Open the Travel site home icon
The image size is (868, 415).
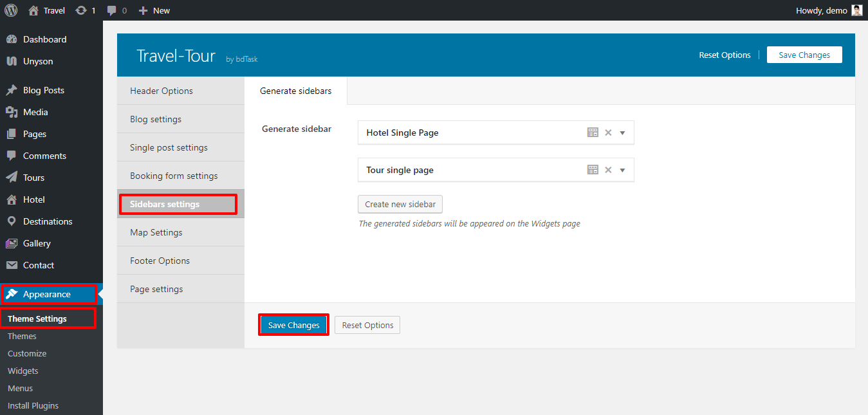pos(33,10)
